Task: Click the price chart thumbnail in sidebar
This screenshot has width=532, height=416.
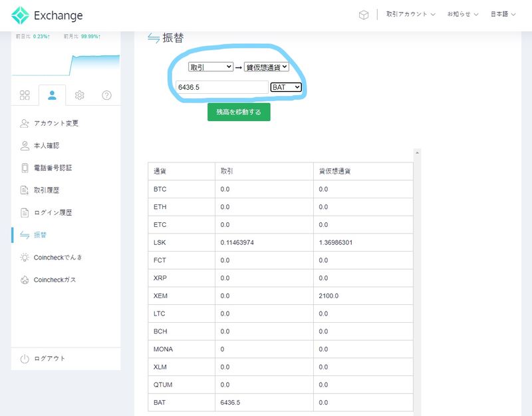Action: click(x=66, y=64)
